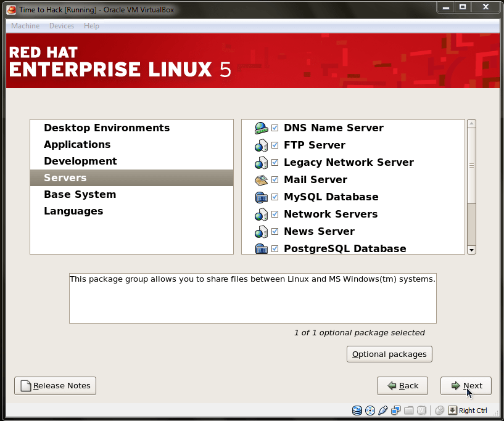The height and width of the screenshot is (421, 504).
Task: Select the Development category
Action: [x=132, y=161]
